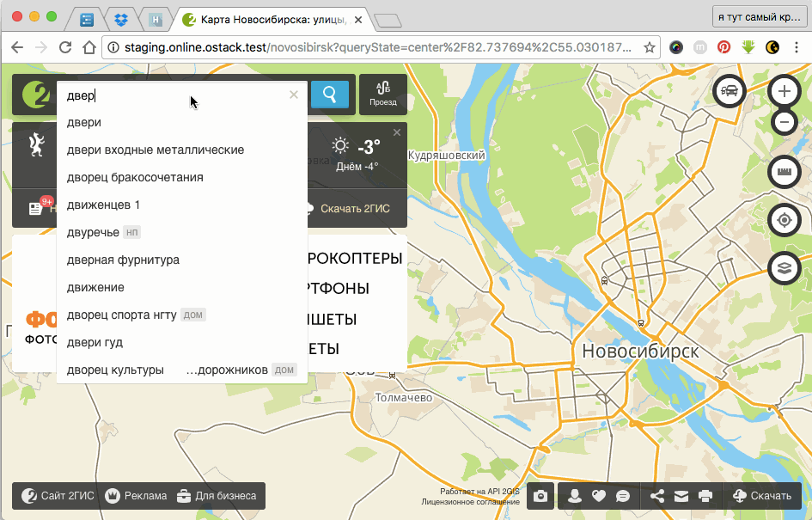Open a new browser tab
The image size is (812, 520).
[388, 21]
